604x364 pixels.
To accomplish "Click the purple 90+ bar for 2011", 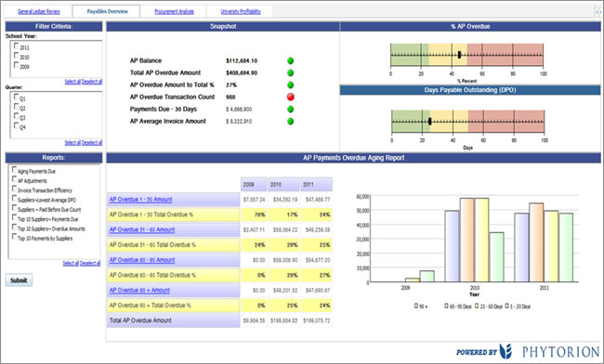I will (x=521, y=248).
